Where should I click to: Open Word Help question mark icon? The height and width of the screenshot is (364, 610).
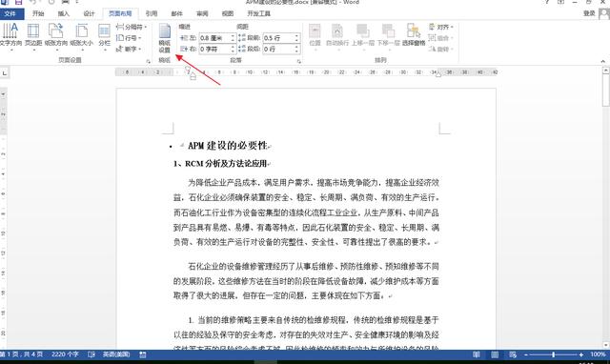coord(547,2)
